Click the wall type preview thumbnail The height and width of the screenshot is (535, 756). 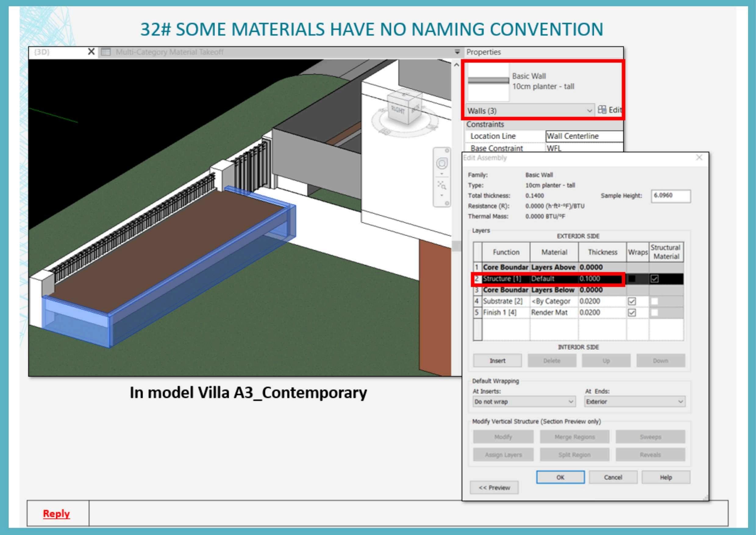488,82
